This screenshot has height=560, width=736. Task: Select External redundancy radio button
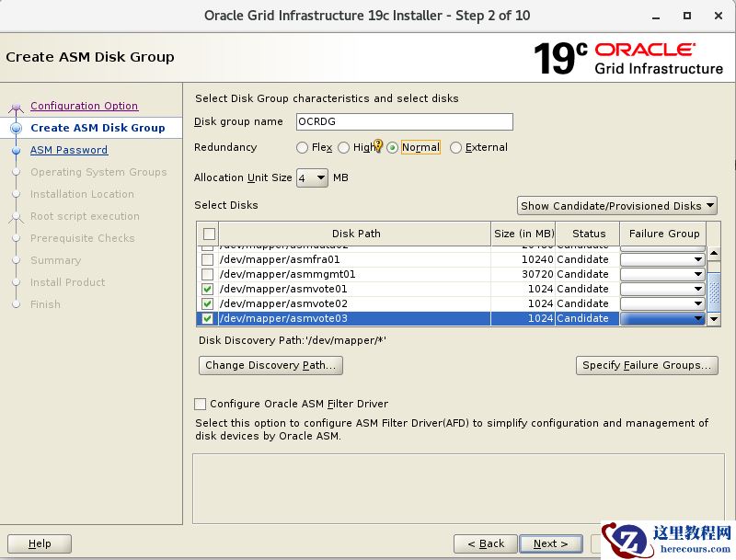[x=455, y=148]
